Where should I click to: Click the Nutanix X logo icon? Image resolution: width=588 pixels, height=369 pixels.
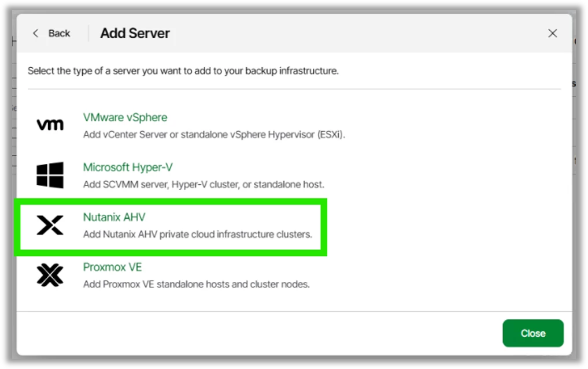pos(50,225)
